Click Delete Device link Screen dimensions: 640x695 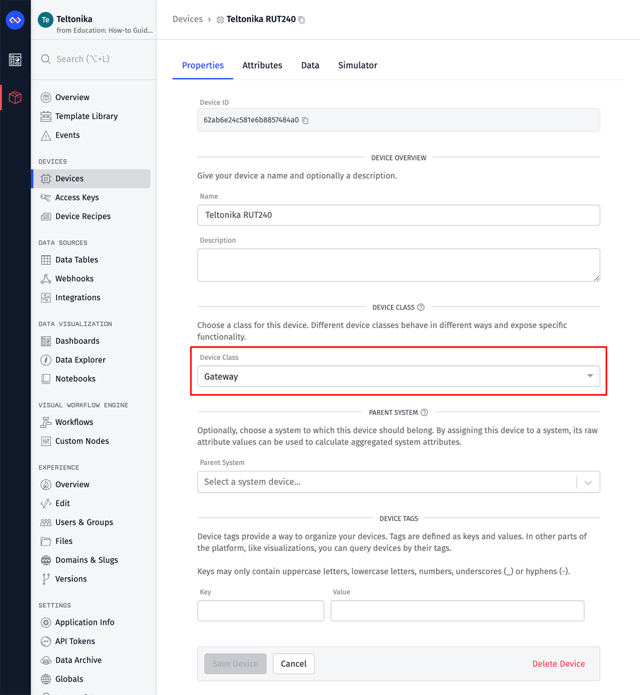[x=558, y=664]
